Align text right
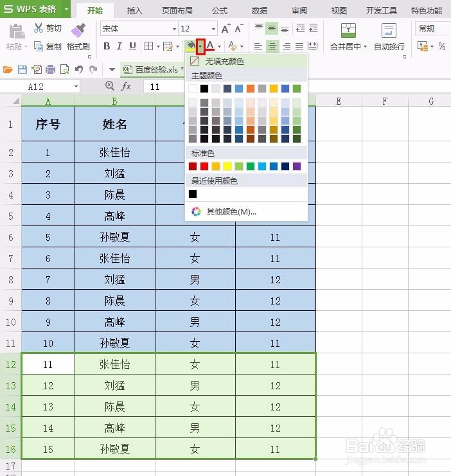 pyautogui.click(x=286, y=46)
